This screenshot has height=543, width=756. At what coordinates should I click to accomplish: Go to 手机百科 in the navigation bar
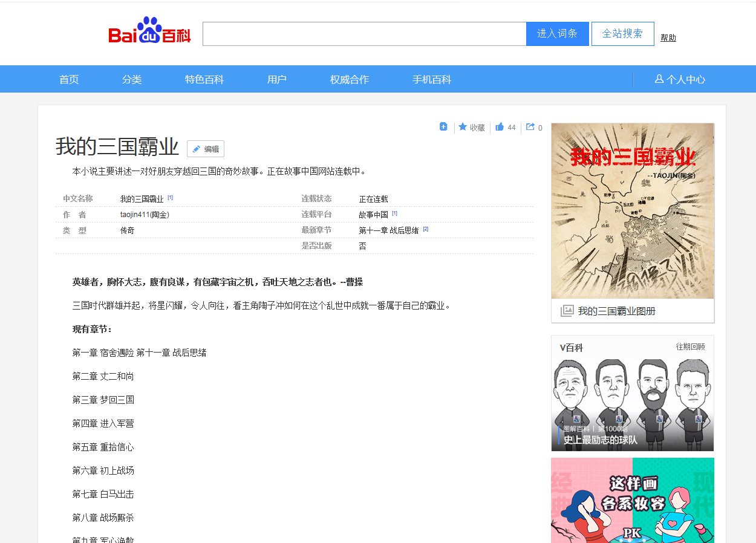click(432, 79)
